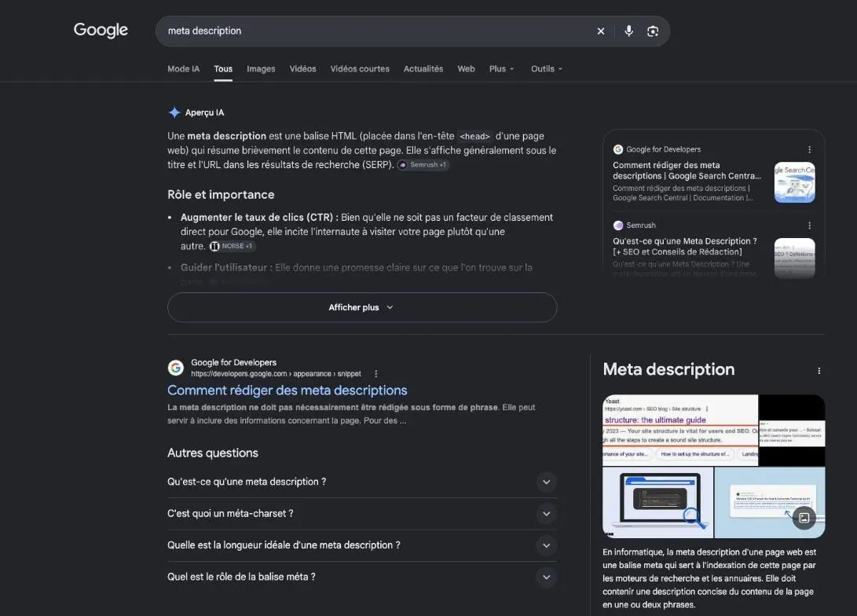Image resolution: width=857 pixels, height=616 pixels.
Task: Switch to Mode IA tab
Action: point(184,69)
